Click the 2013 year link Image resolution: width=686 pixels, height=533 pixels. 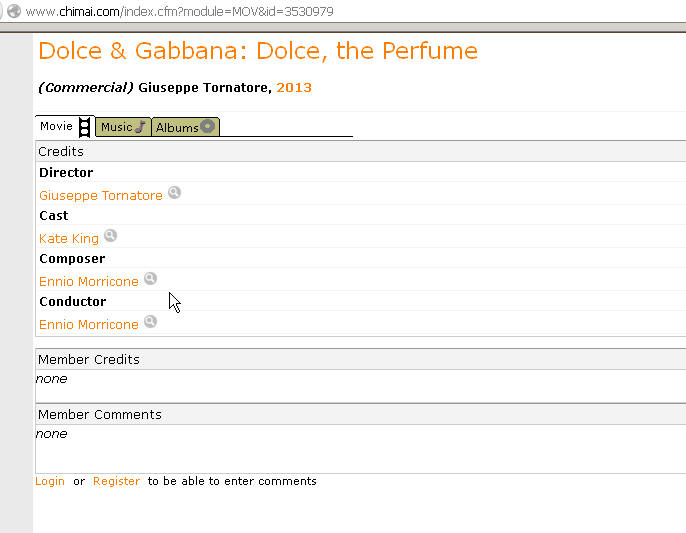click(294, 88)
